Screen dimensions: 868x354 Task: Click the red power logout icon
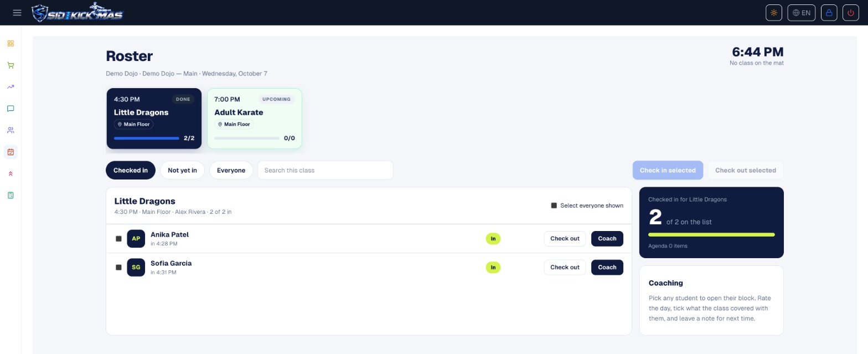[851, 13]
